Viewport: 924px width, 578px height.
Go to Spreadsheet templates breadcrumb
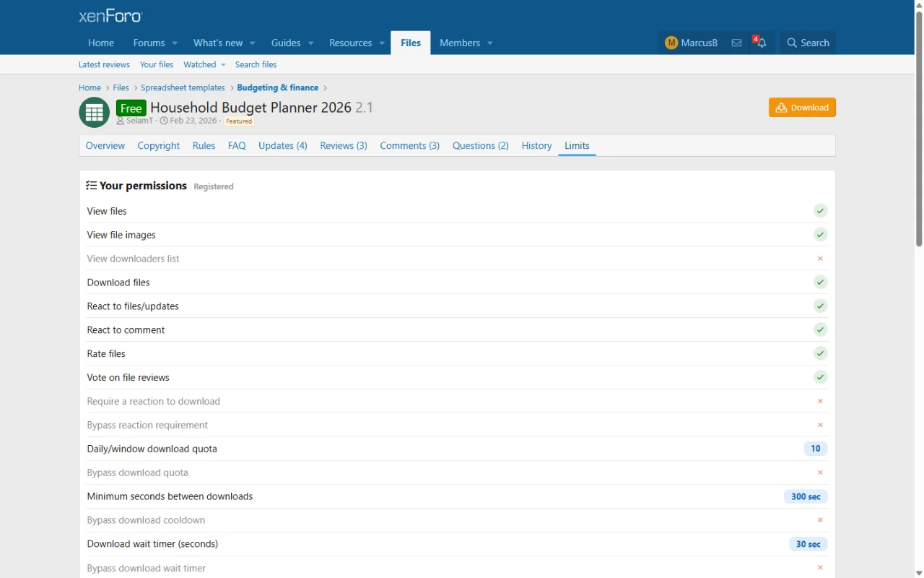[x=183, y=88]
